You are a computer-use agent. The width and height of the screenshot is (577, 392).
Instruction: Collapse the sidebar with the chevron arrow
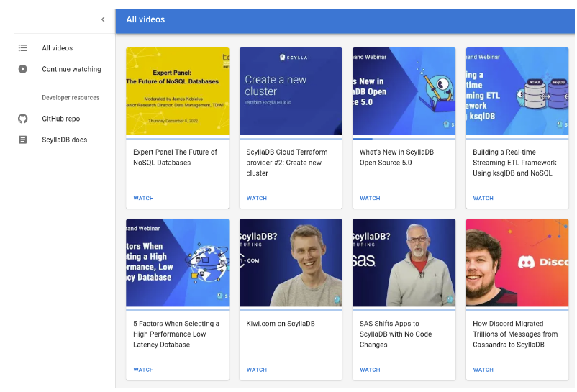coord(103,19)
